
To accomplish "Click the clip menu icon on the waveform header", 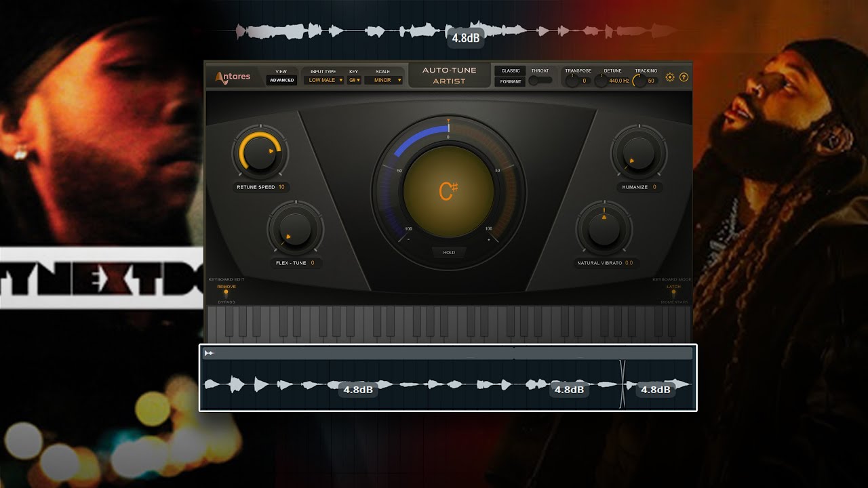I will [x=210, y=353].
